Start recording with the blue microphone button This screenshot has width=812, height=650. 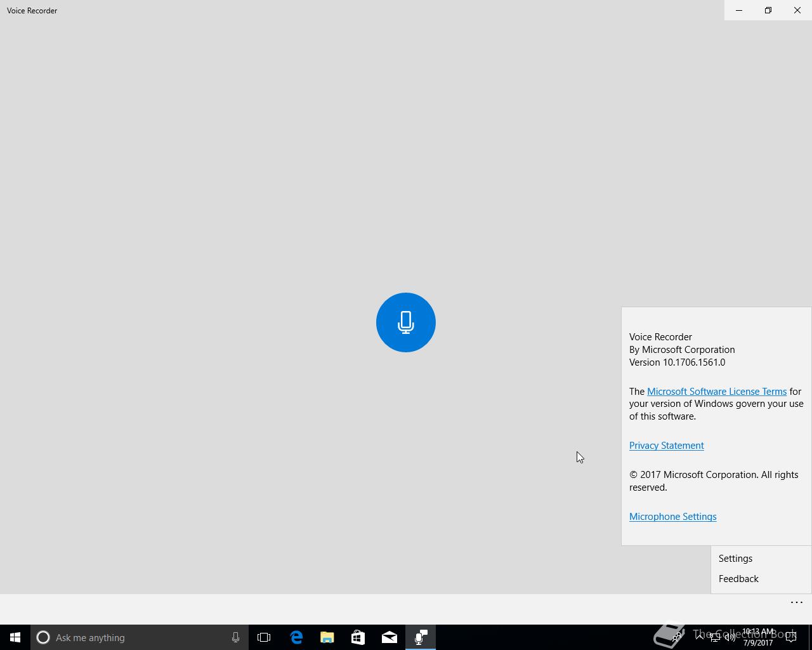[406, 322]
